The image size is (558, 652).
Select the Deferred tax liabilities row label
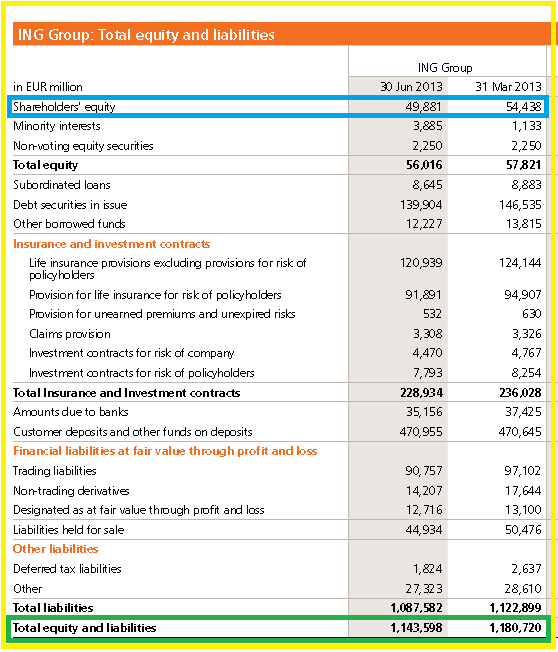[x=67, y=569]
